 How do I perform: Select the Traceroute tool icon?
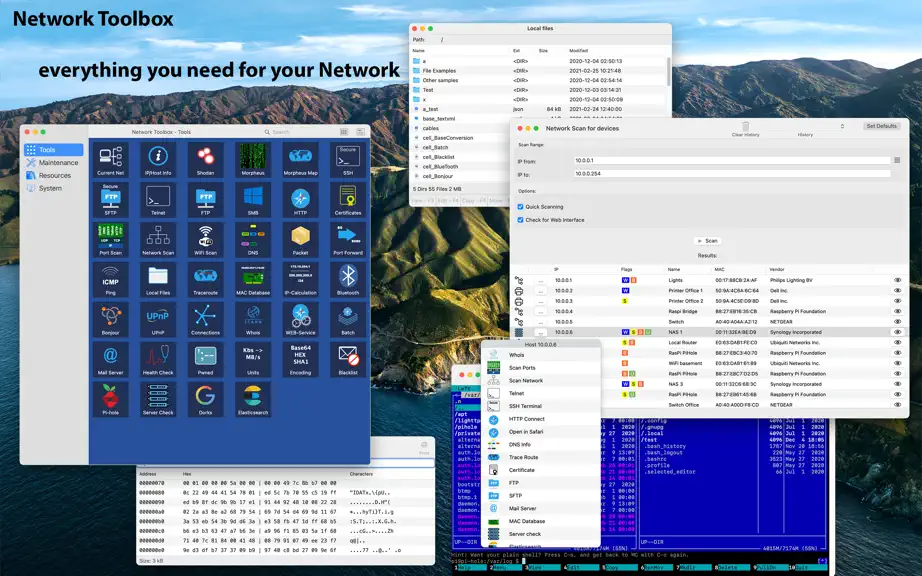(x=205, y=279)
